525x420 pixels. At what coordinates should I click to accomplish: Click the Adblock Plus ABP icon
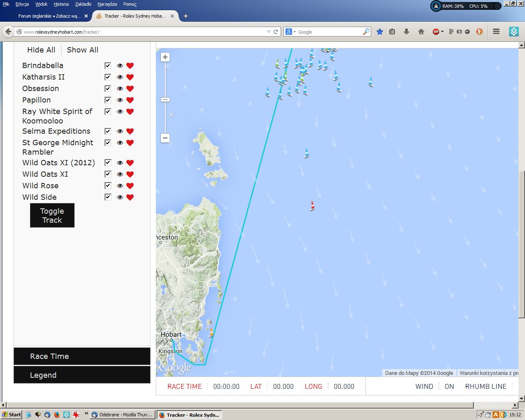click(x=436, y=32)
